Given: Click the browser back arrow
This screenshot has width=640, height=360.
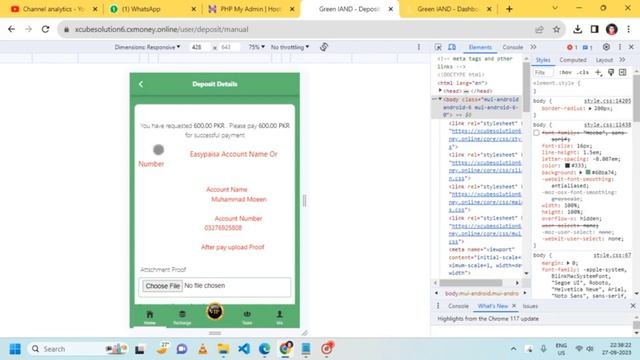Looking at the screenshot, I should click(x=11, y=29).
